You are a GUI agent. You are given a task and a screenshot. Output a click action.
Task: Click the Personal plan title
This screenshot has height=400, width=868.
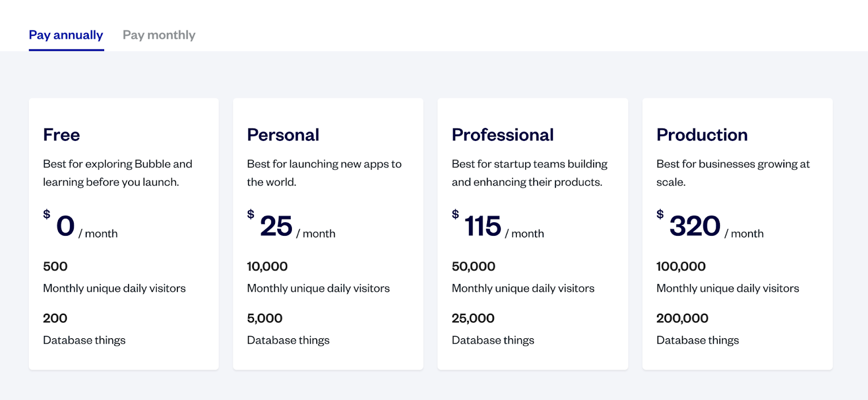pos(283,135)
